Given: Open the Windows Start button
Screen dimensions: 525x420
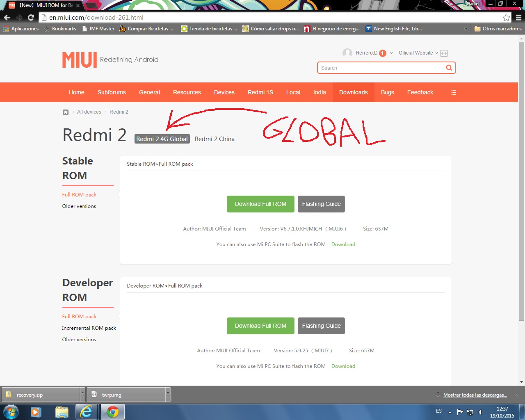Looking at the screenshot, I should point(11,412).
